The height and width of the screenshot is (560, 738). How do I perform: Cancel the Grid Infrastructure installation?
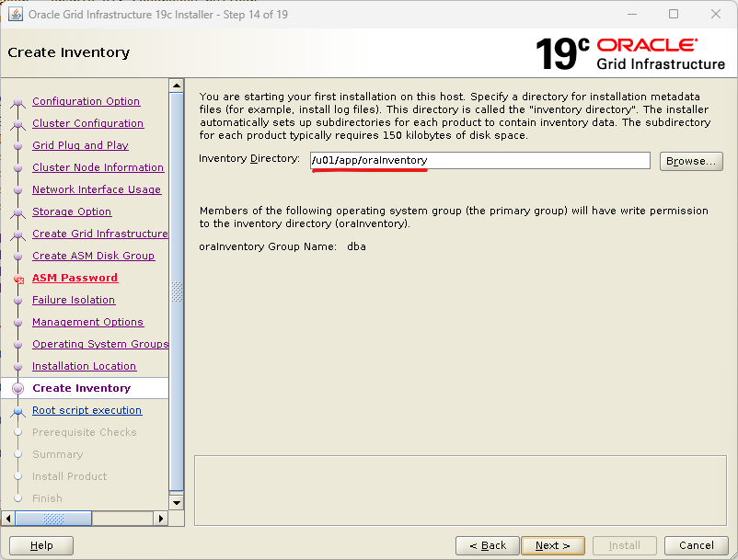pyautogui.click(x=697, y=545)
